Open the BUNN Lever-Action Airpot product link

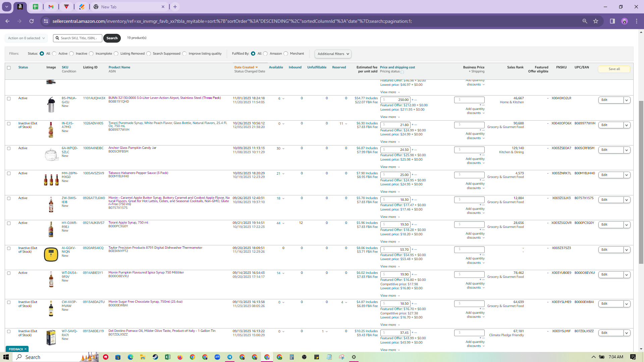click(164, 98)
